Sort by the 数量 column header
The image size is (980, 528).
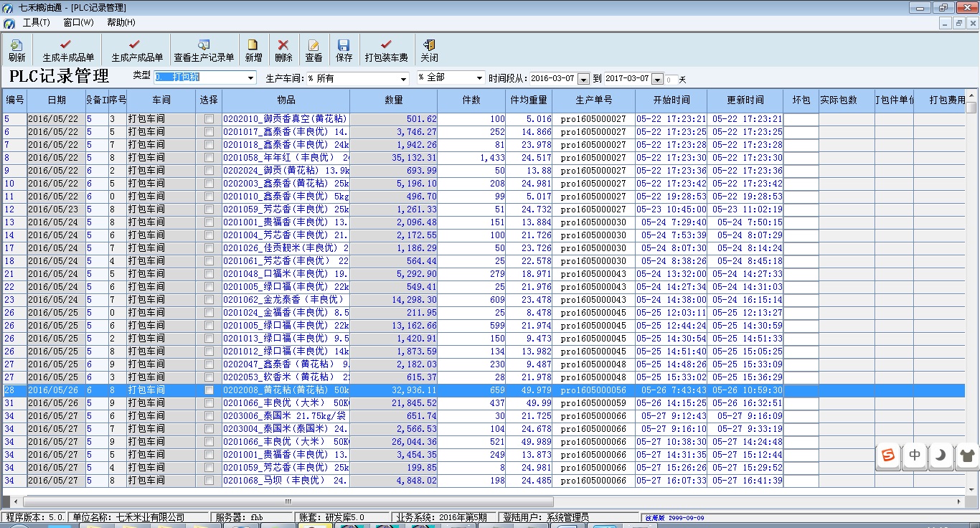tap(394, 100)
